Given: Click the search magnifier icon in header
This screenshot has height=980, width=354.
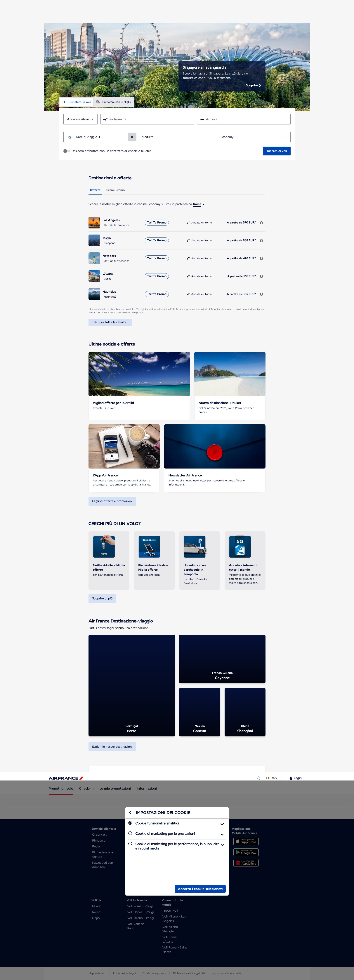Looking at the screenshot, I should pos(258,778).
